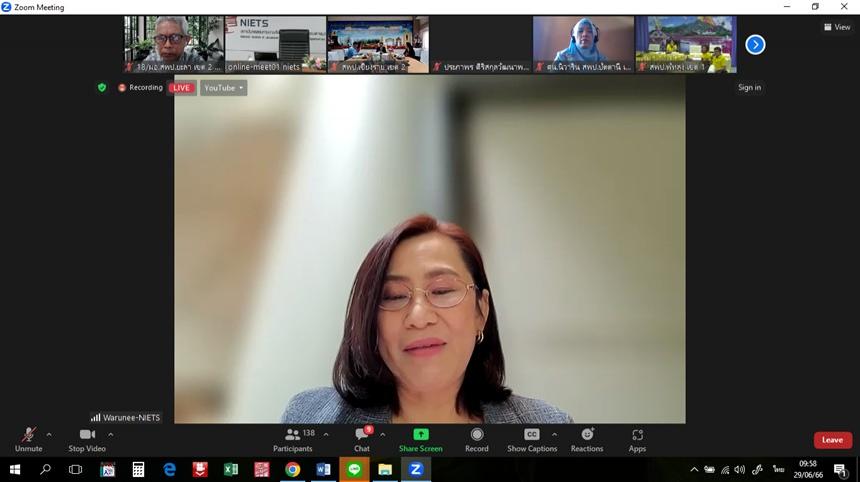Open the Windows Start menu

click(15, 469)
